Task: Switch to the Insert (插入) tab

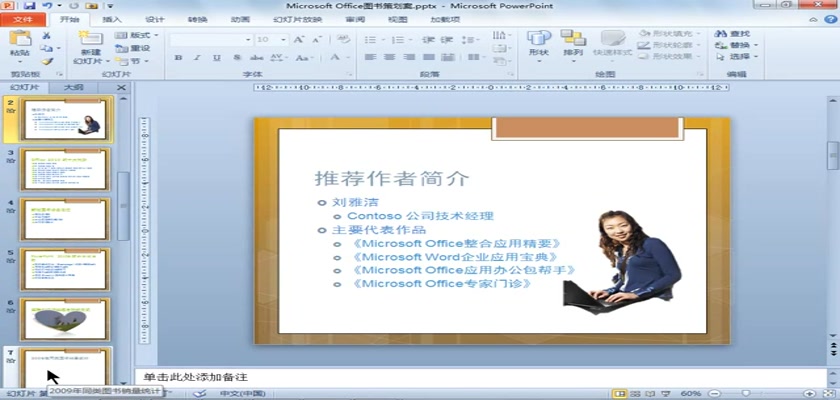Action: tap(112, 20)
